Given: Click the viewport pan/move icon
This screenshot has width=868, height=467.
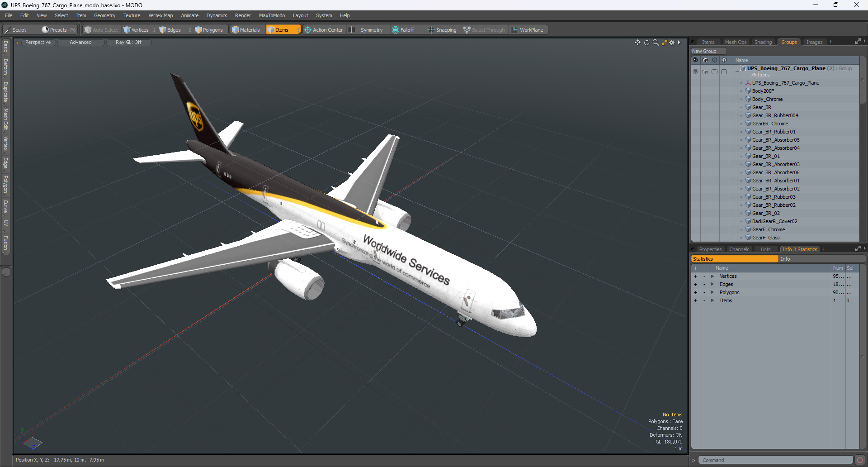Looking at the screenshot, I should 637,43.
